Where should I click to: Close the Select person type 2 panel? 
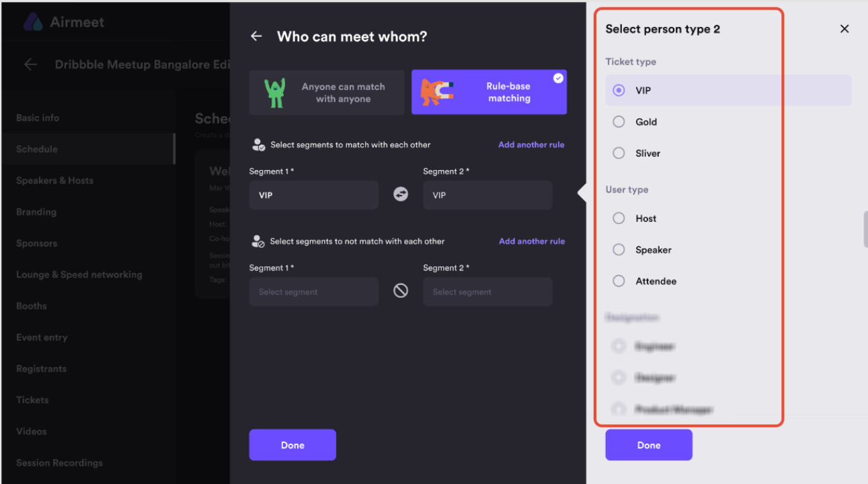[844, 29]
